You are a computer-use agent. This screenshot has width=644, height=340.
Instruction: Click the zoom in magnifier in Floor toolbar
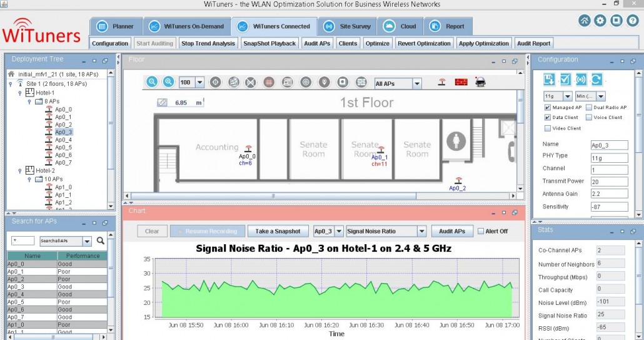tap(168, 82)
